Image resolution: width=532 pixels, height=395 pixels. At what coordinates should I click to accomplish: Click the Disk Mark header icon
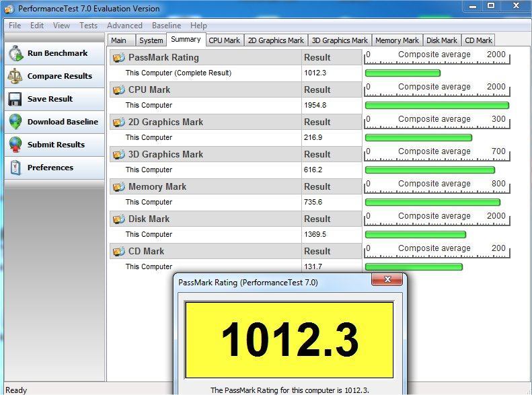point(119,219)
